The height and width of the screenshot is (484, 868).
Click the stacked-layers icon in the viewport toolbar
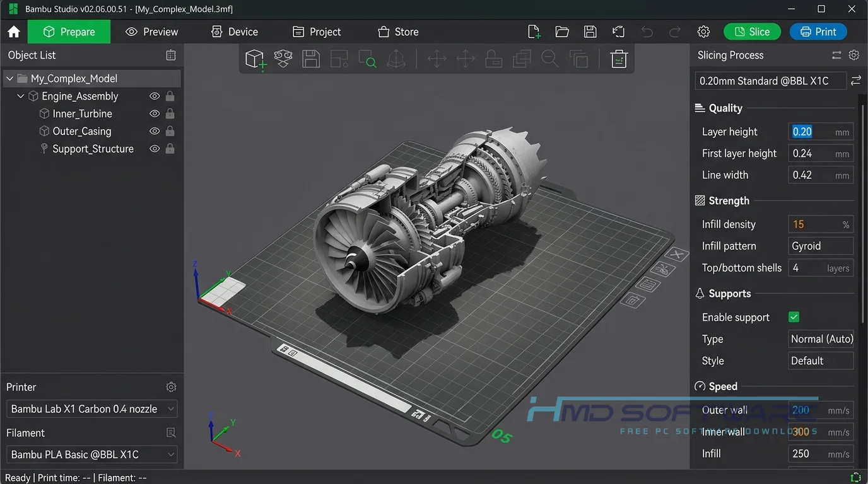[x=522, y=59]
